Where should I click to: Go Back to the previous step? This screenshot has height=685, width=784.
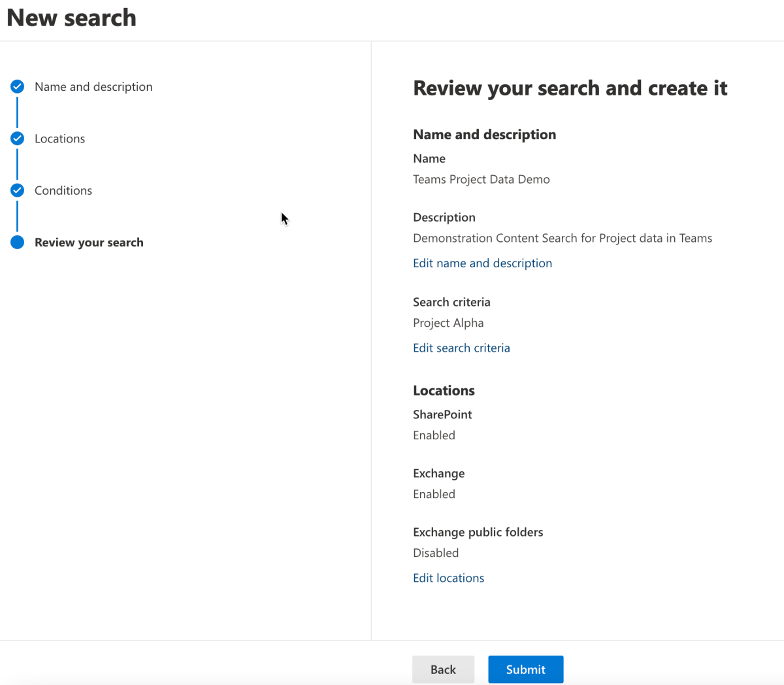tap(443, 669)
